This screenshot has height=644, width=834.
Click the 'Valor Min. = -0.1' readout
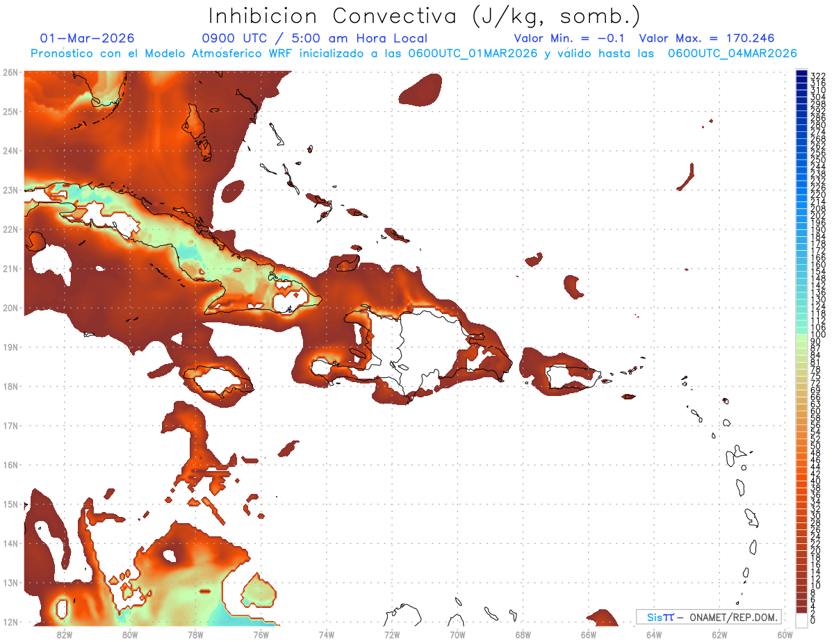tap(571, 39)
